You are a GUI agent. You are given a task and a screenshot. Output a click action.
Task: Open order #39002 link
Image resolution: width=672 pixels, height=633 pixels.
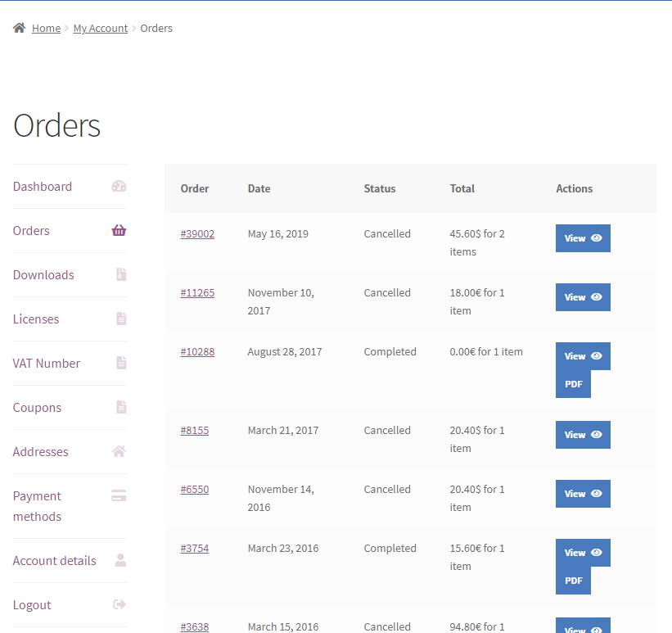pos(197,234)
